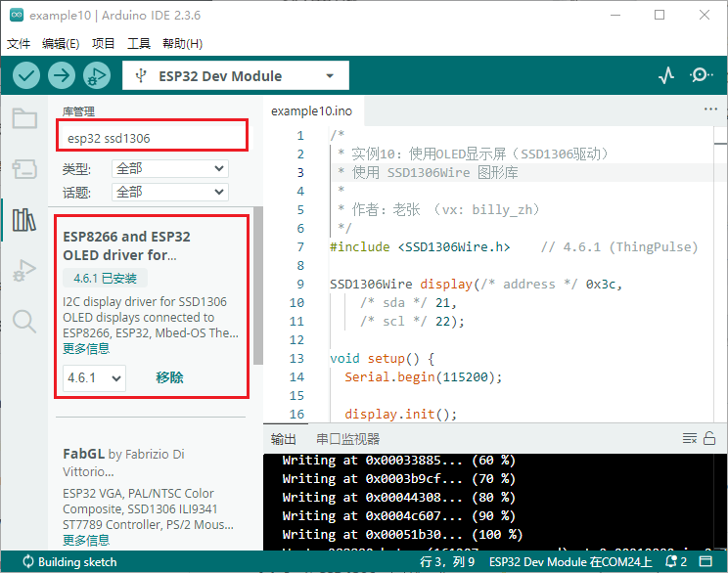This screenshot has height=573, width=728.
Task: Open the Search sidebar magnifier icon
Action: point(24,321)
